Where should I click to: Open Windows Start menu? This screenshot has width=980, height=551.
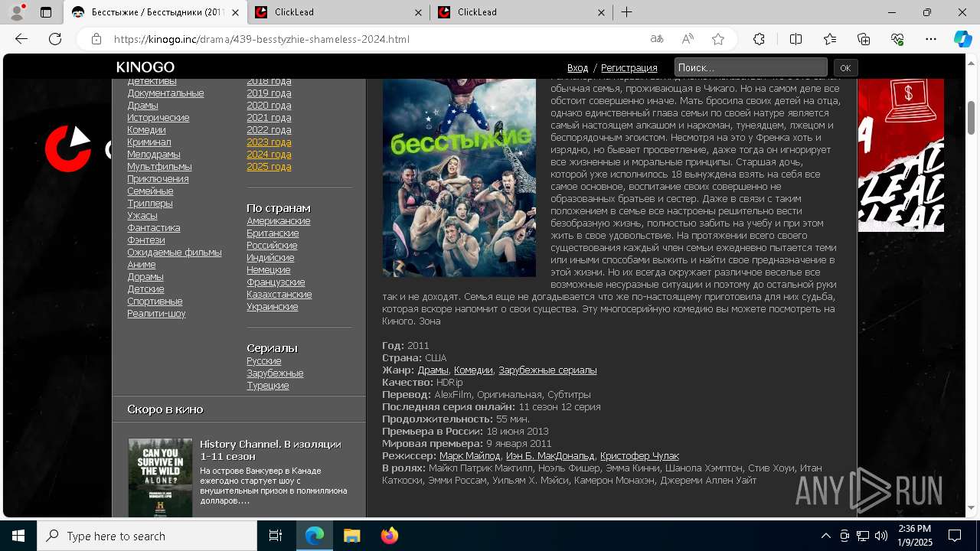(18, 536)
